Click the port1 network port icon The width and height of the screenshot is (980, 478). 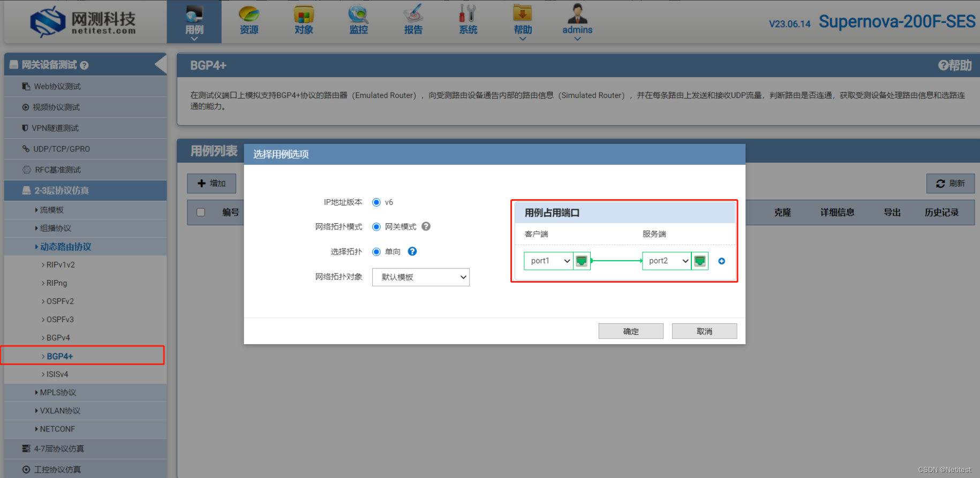click(582, 261)
